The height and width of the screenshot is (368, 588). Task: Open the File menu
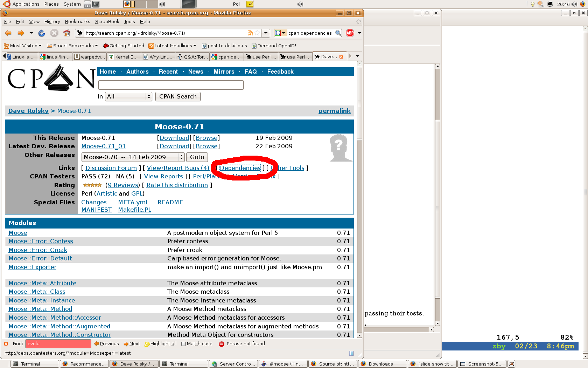(x=7, y=21)
